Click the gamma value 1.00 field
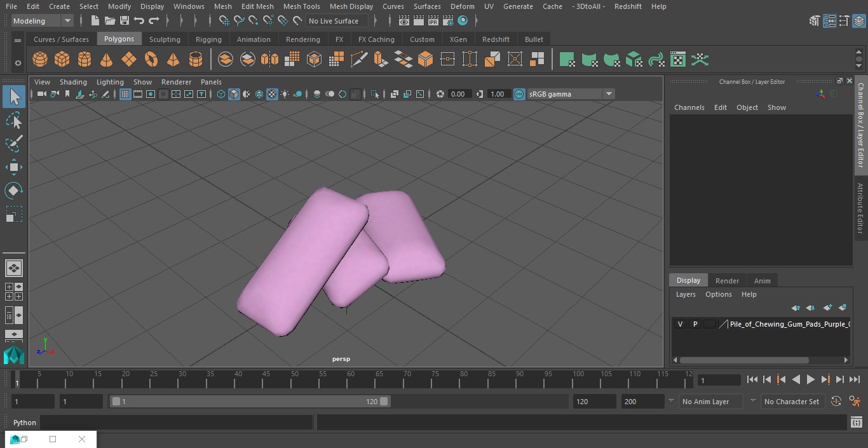 (497, 94)
